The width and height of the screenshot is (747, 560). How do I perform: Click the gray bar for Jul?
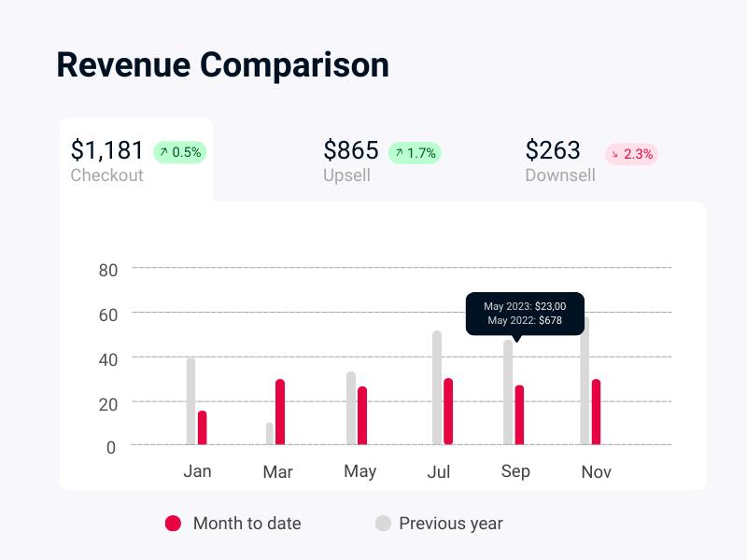click(437, 387)
